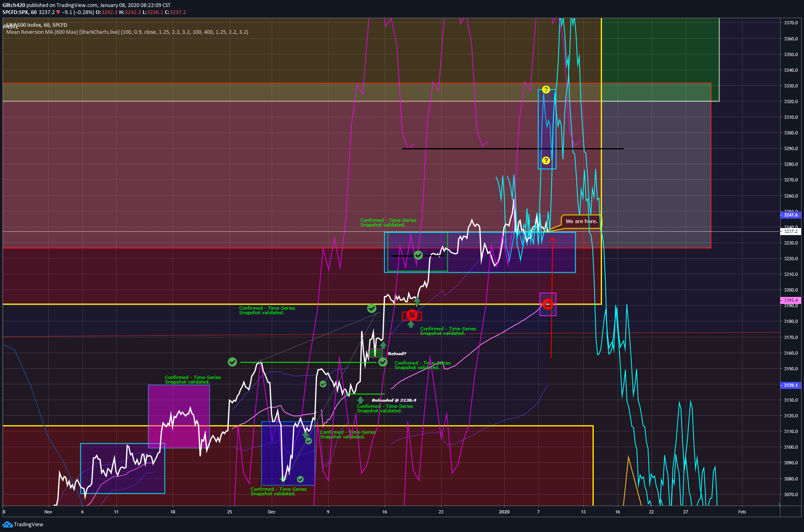
Task: Click Nov on the time axis
Action: (x=48, y=512)
